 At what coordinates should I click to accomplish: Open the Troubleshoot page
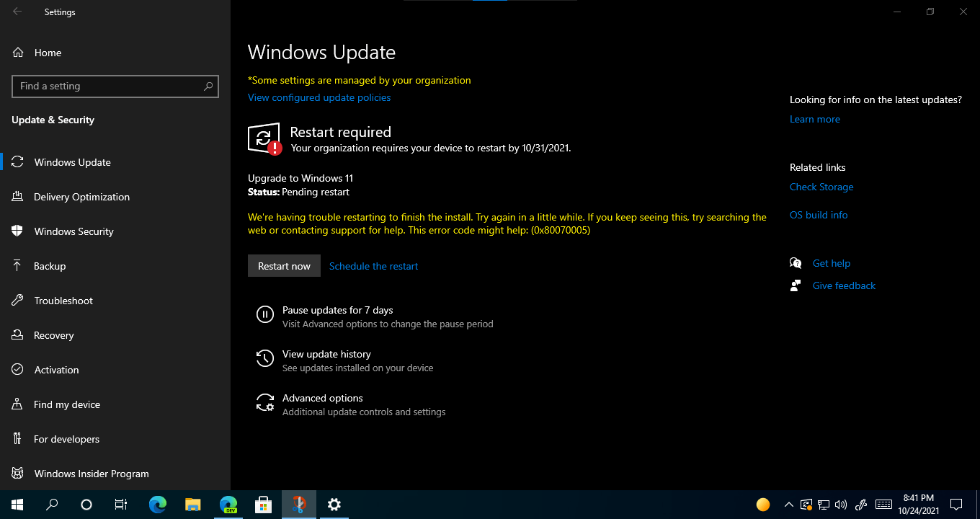tap(115, 301)
